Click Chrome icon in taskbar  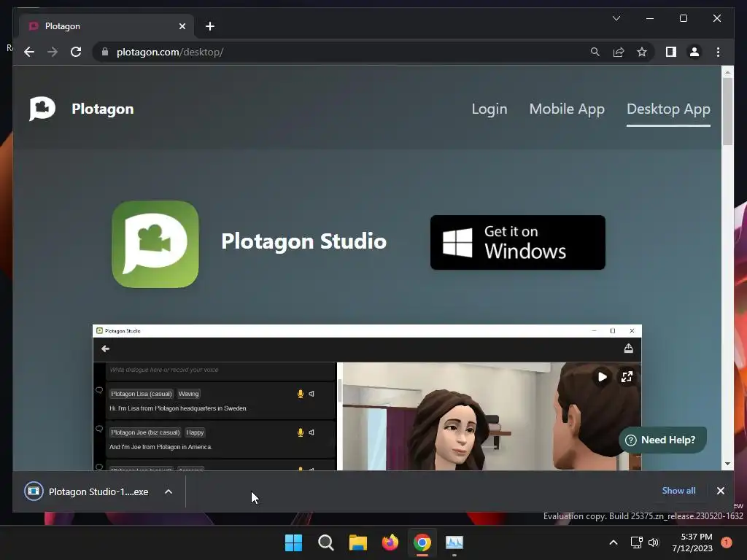click(422, 542)
